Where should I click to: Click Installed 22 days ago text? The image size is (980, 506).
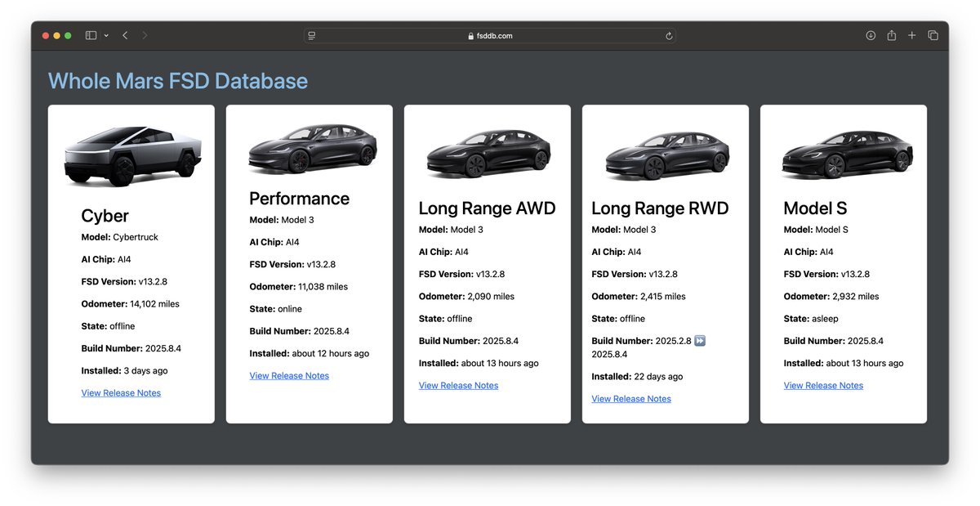(x=638, y=377)
